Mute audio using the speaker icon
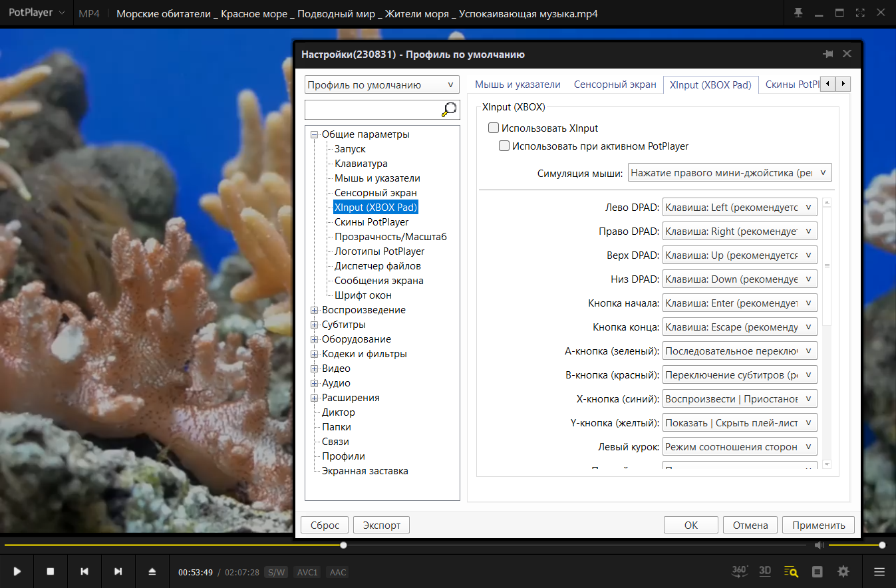The width and height of the screenshot is (896, 588). (820, 545)
